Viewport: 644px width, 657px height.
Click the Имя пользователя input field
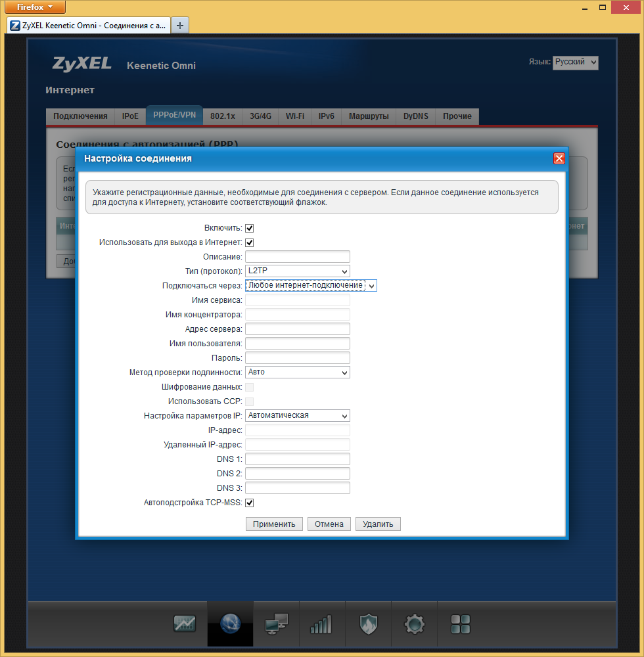click(298, 343)
